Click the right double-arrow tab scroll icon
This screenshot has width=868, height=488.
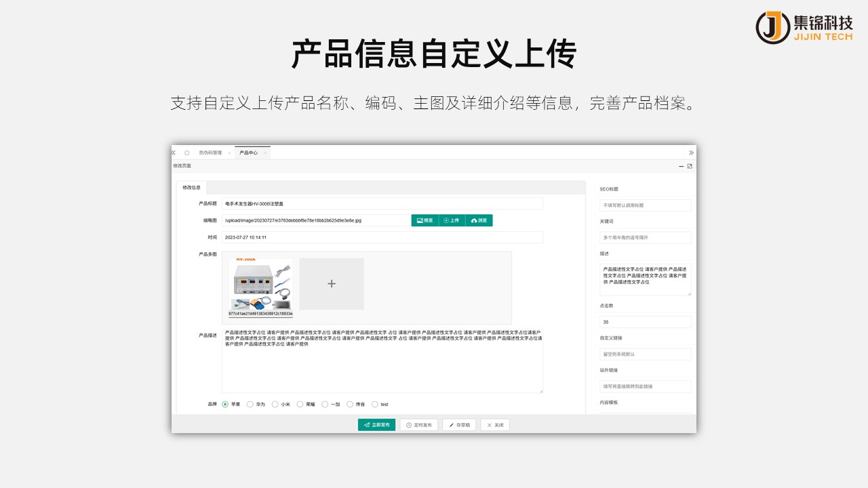pos(691,152)
